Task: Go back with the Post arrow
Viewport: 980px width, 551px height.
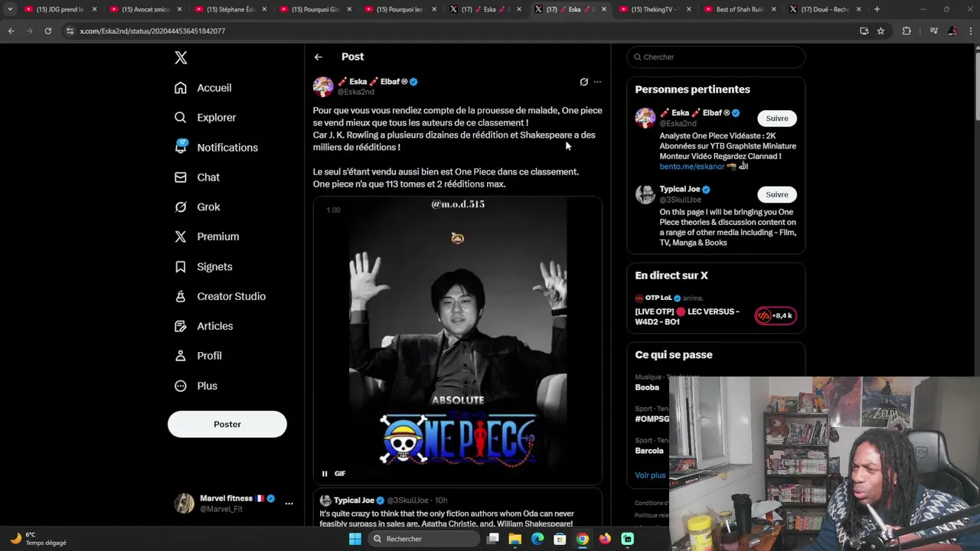Action: [318, 57]
